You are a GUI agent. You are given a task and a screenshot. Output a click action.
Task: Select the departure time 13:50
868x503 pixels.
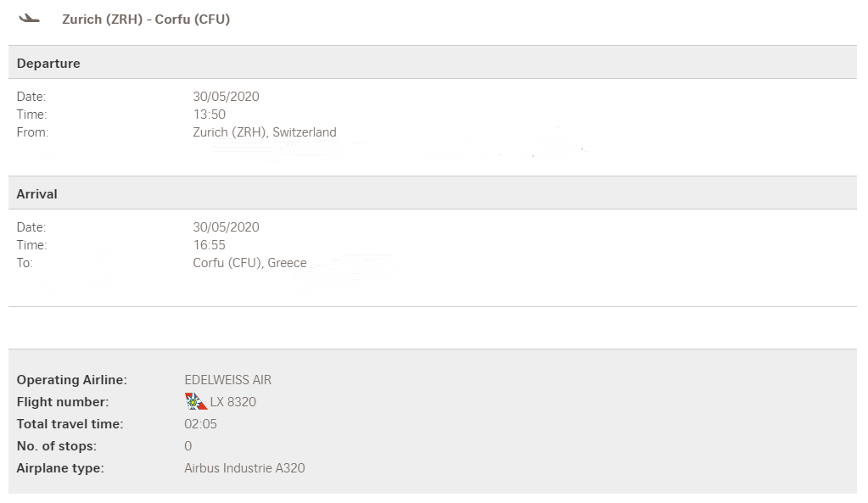(210, 115)
